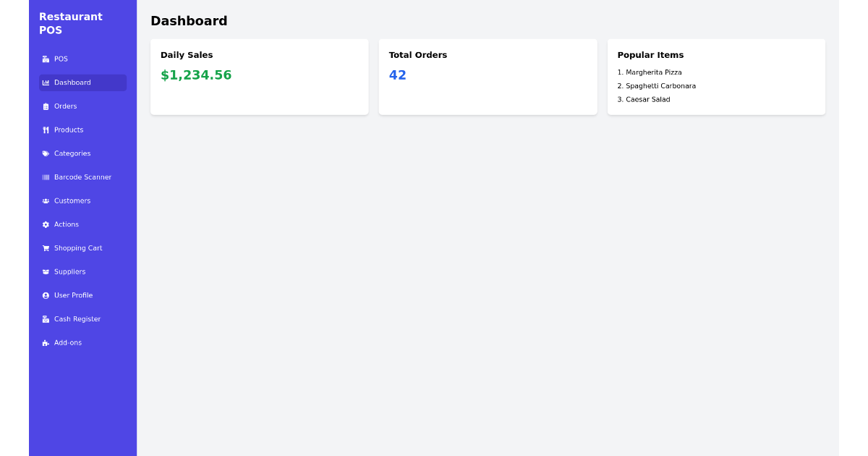The width and height of the screenshot is (868, 456).
Task: Click the Customers people icon
Action: tap(45, 200)
